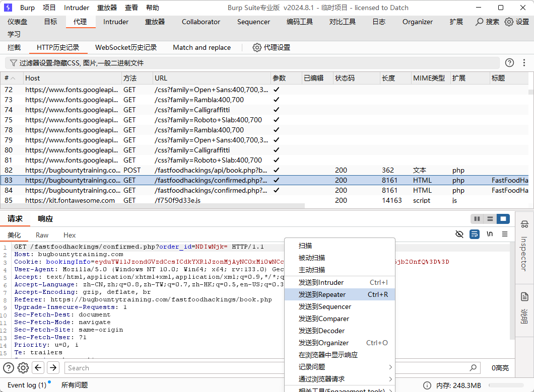The width and height of the screenshot is (534, 392).
Task: Switch to stacked layout icon
Action: click(x=490, y=219)
